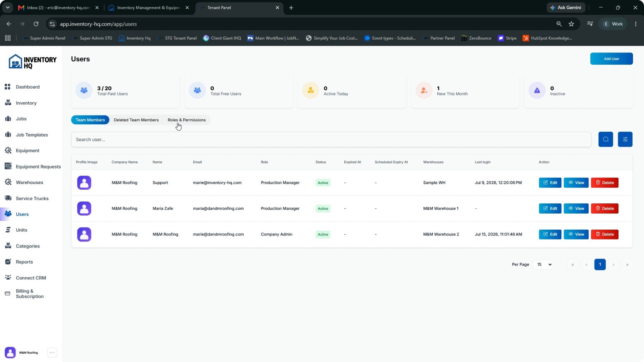View site information icon in address bar

53,24
